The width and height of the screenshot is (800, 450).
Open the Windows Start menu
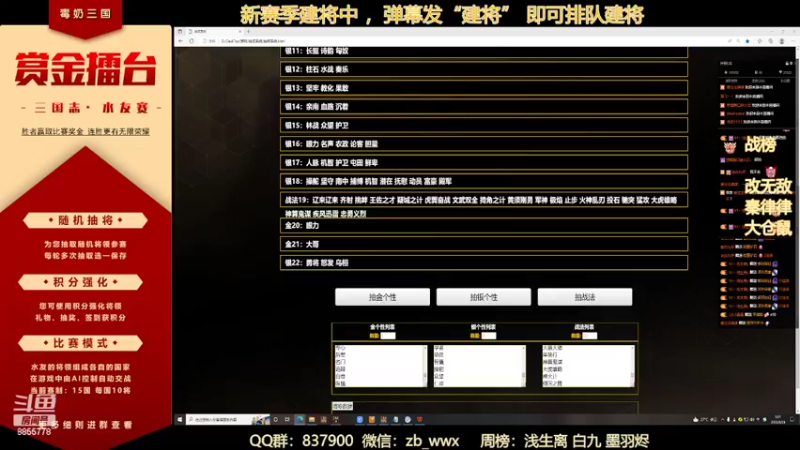pos(180,419)
